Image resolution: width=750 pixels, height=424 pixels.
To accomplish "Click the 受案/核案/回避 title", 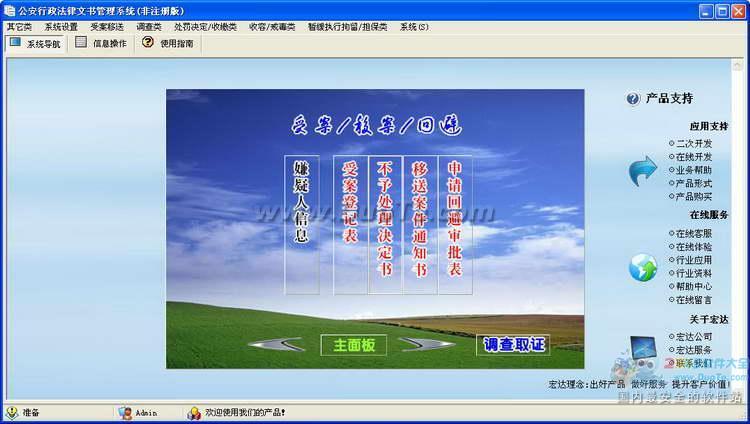I will click(x=376, y=126).
